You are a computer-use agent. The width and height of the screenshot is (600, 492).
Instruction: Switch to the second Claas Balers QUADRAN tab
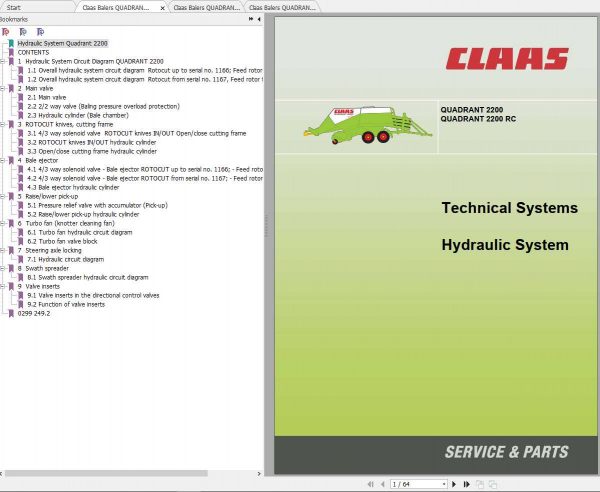(207, 7)
